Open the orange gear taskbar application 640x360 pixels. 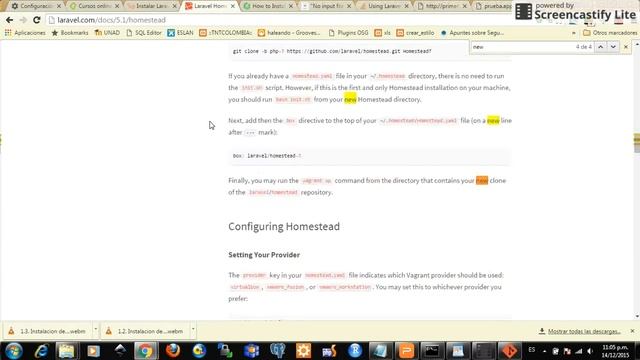(303, 351)
